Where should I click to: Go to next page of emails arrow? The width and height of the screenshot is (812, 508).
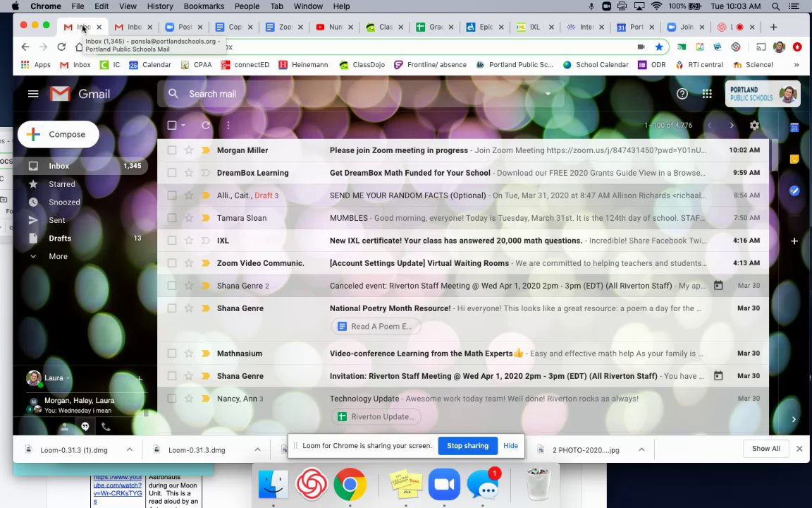click(x=732, y=126)
